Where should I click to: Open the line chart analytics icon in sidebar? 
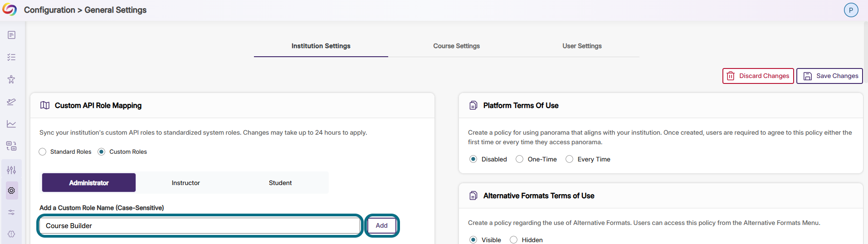point(11,124)
